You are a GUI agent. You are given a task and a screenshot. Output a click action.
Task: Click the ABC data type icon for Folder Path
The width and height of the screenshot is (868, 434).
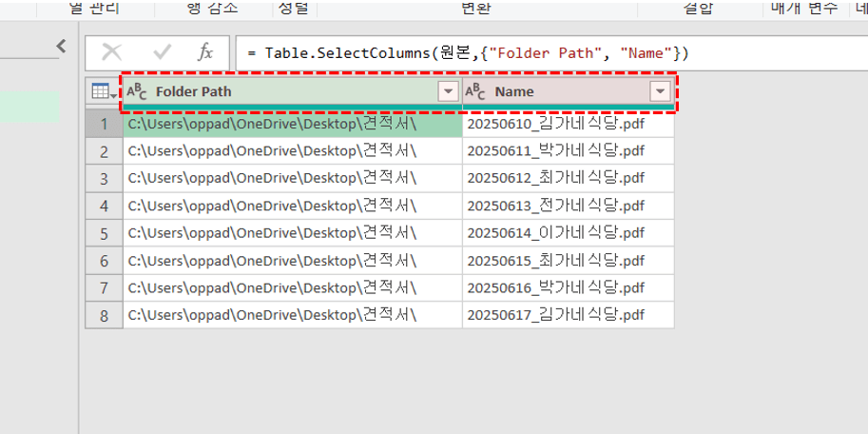pos(137,92)
